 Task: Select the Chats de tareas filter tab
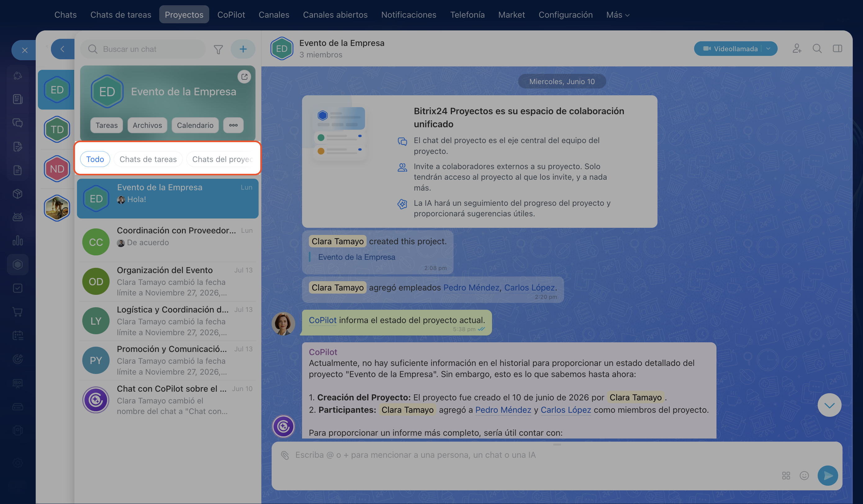point(148,159)
